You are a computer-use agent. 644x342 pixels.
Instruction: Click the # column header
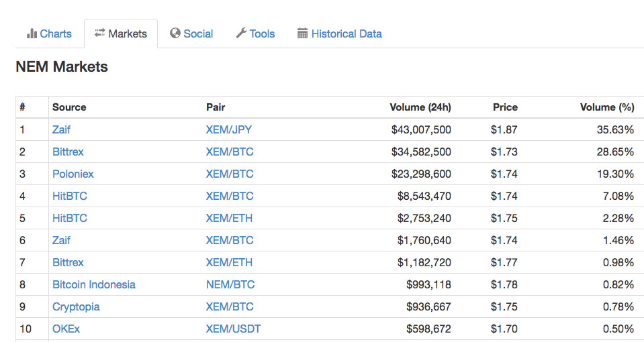pos(22,107)
